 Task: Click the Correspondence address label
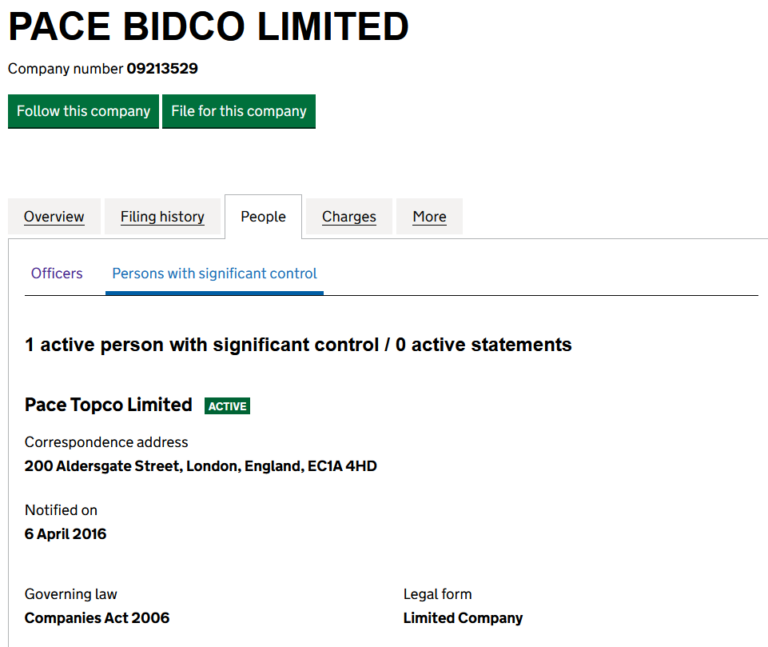tap(106, 442)
